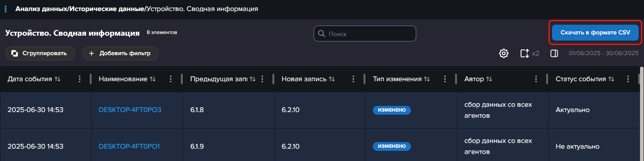Screen dimensions: 644x161
Task: Toggle the side panel layout icon
Action: (554, 53)
